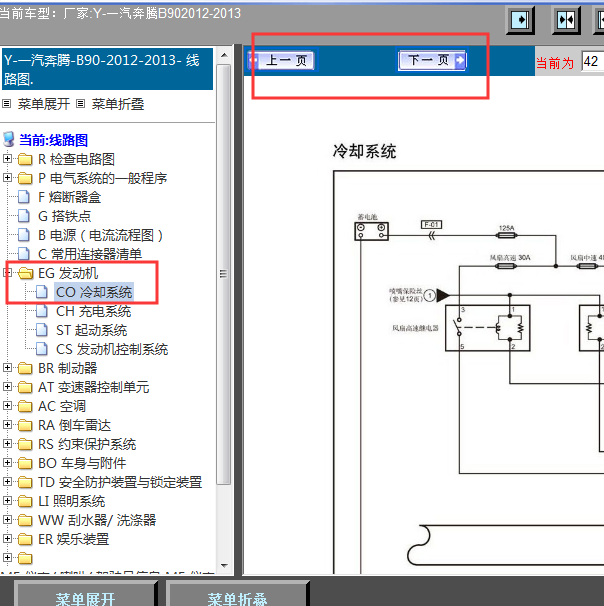Image resolution: width=604 pixels, height=606 pixels.
Task: Click the page icon of CO 冷却系统
Action: pyautogui.click(x=42, y=292)
